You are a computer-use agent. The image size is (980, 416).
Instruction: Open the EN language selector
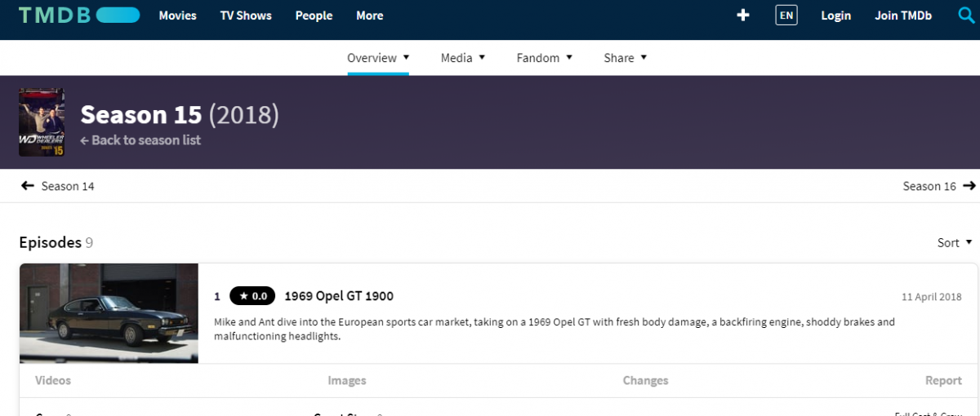786,15
